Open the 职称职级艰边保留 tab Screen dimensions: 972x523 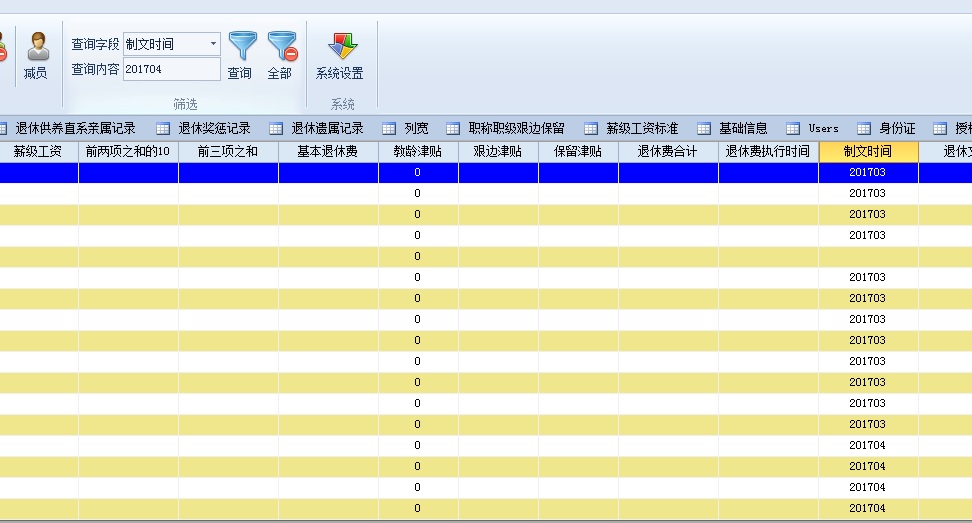click(516, 128)
